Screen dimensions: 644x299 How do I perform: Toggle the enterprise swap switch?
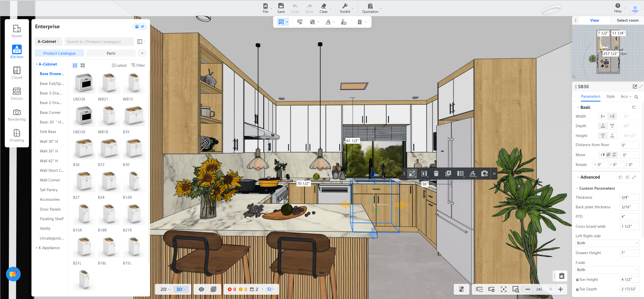142,26
